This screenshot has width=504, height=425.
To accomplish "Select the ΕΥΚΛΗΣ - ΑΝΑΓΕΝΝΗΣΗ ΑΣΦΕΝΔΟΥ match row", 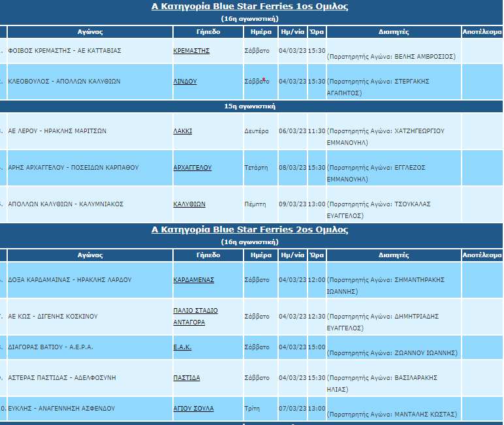I will tap(61, 409).
